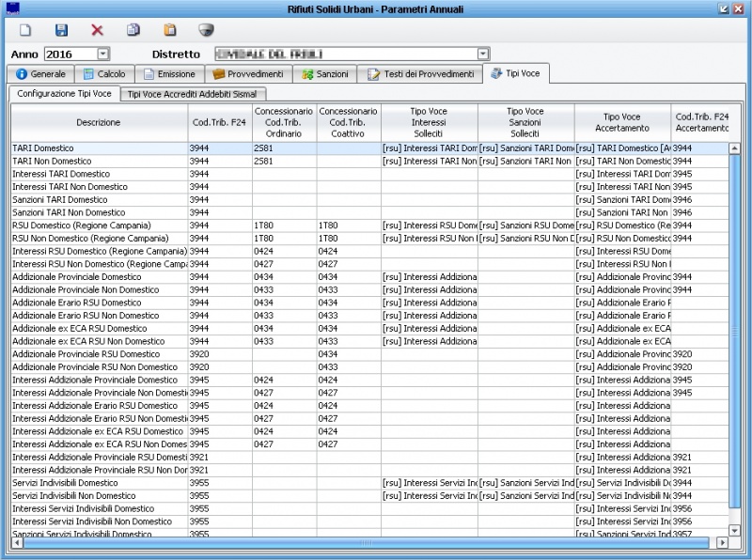Screen dimensions: 752x560
Task: Switch to the Generale tab
Action: (40, 73)
